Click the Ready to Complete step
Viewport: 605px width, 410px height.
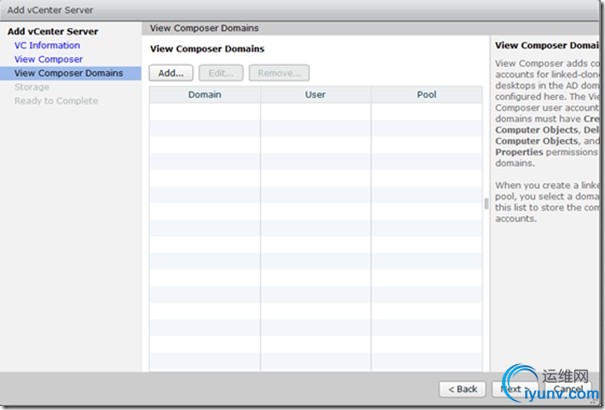click(x=56, y=101)
